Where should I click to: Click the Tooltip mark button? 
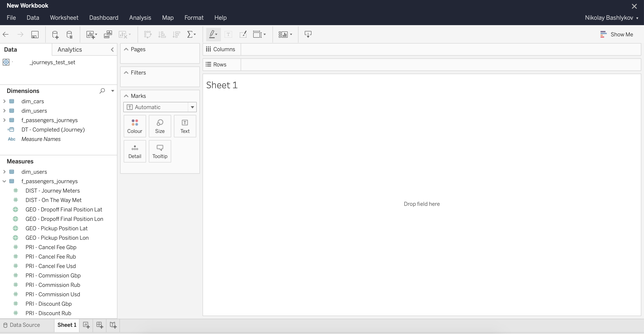click(x=160, y=151)
